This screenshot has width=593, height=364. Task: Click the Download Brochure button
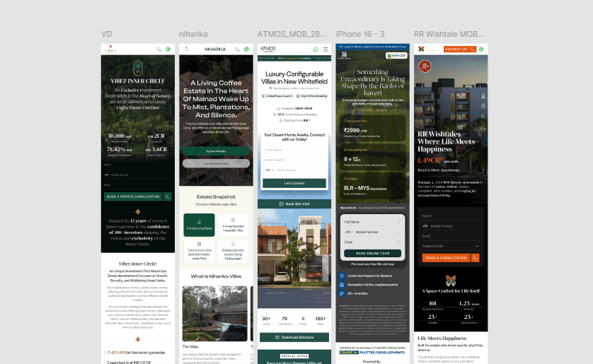294,337
